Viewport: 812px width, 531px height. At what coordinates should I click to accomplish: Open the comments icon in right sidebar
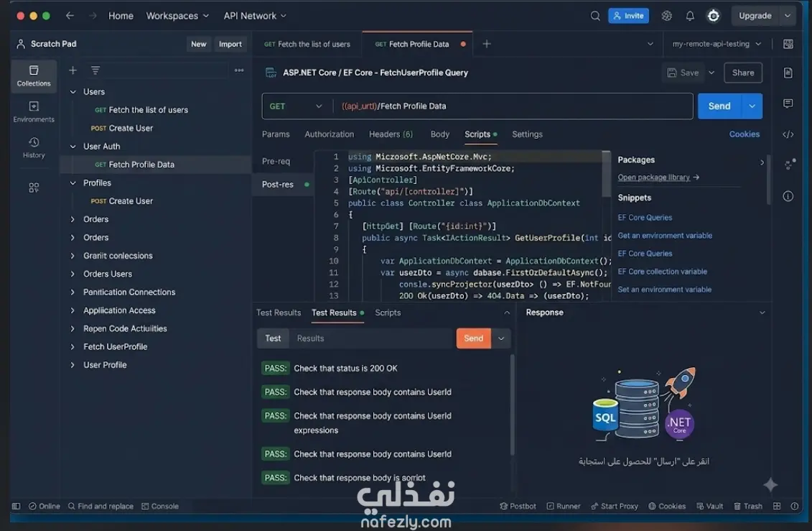coord(788,103)
